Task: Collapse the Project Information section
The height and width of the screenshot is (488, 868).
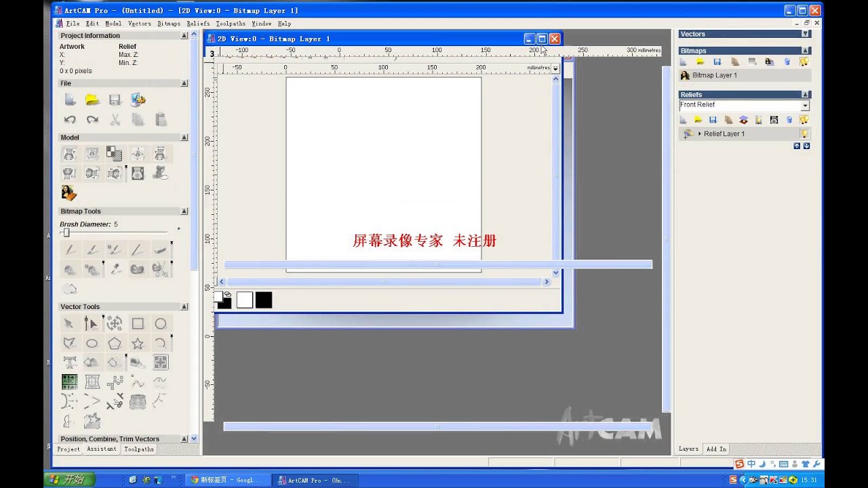Action: coord(184,36)
